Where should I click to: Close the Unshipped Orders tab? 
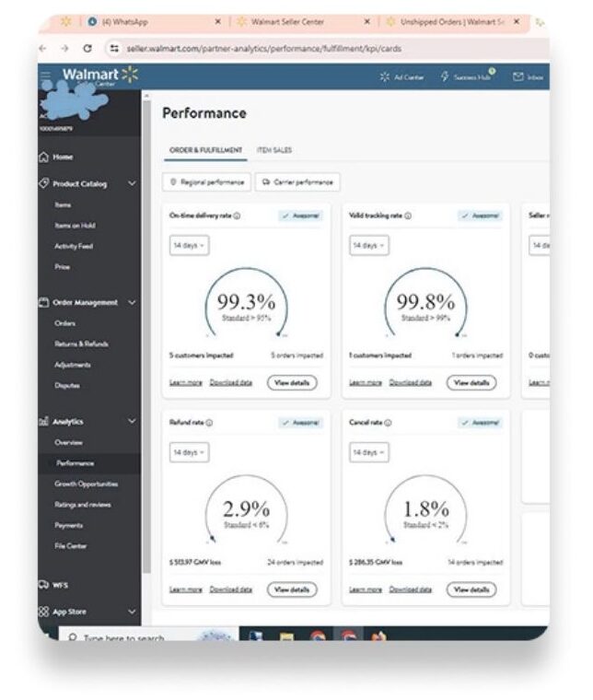[x=517, y=21]
